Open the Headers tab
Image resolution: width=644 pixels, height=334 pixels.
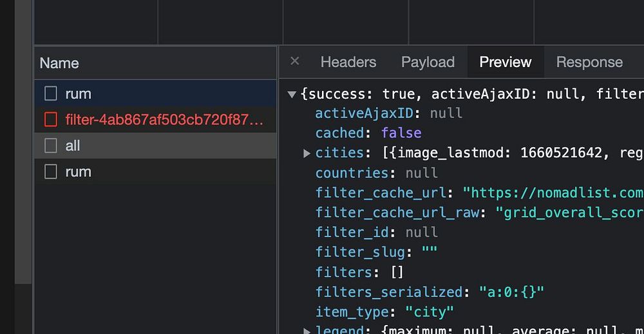(348, 62)
